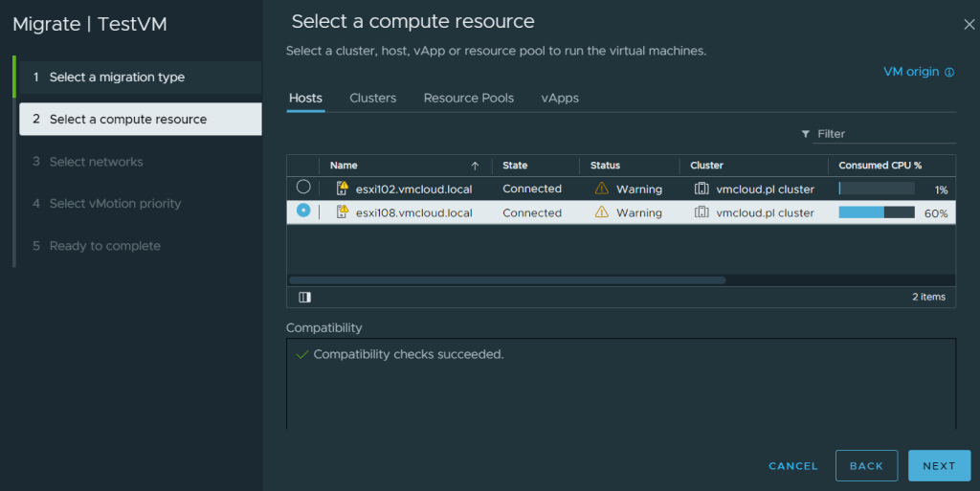This screenshot has height=491, width=980.
Task: Switch to the Clusters tab
Action: pos(372,98)
